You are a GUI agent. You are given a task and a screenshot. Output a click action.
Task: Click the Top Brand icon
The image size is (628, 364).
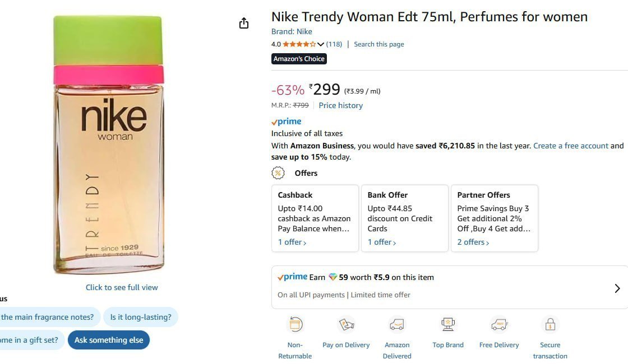click(447, 324)
